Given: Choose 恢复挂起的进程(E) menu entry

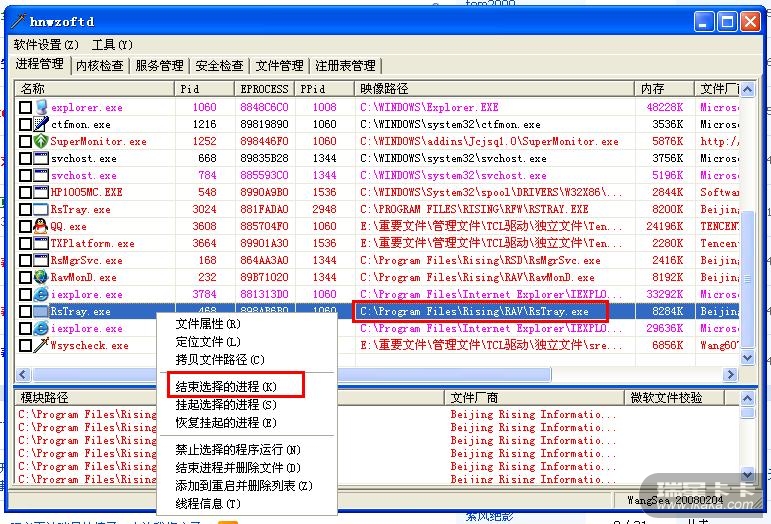Looking at the screenshot, I should click(x=247, y=422).
